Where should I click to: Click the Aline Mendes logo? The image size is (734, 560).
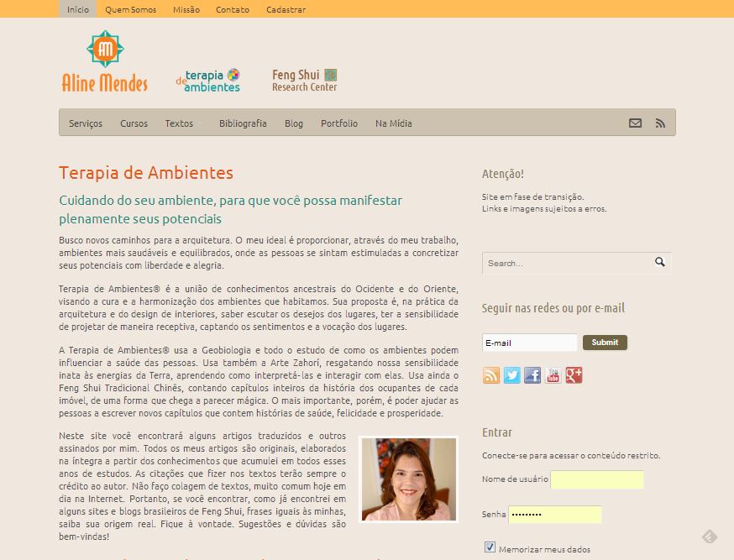(x=105, y=61)
